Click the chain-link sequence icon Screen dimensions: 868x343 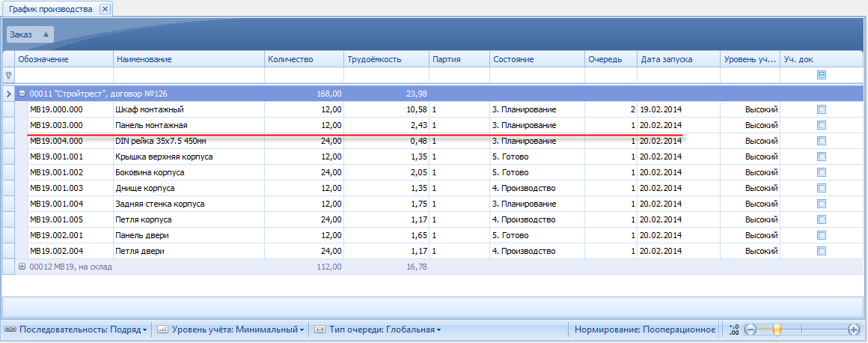click(x=10, y=330)
